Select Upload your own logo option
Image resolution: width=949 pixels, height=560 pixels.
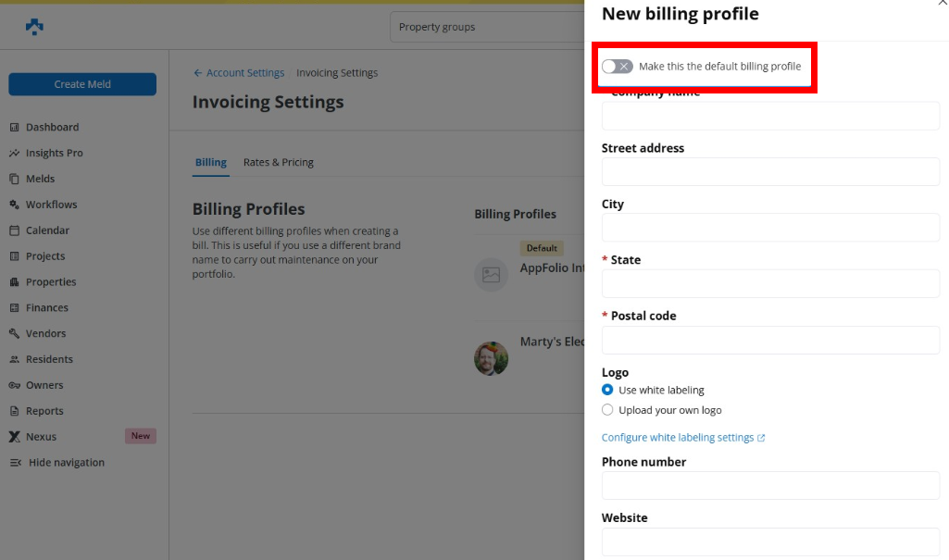(x=607, y=410)
